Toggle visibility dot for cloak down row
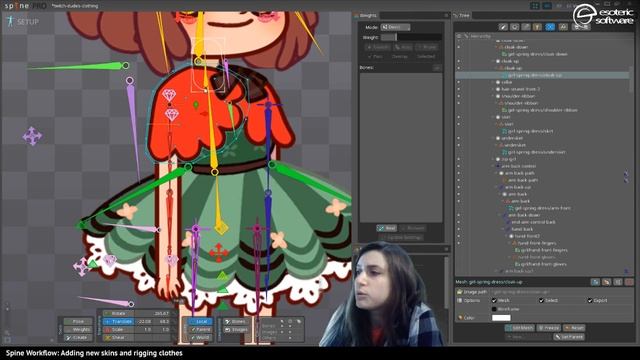640x360 pixels. coord(458,47)
